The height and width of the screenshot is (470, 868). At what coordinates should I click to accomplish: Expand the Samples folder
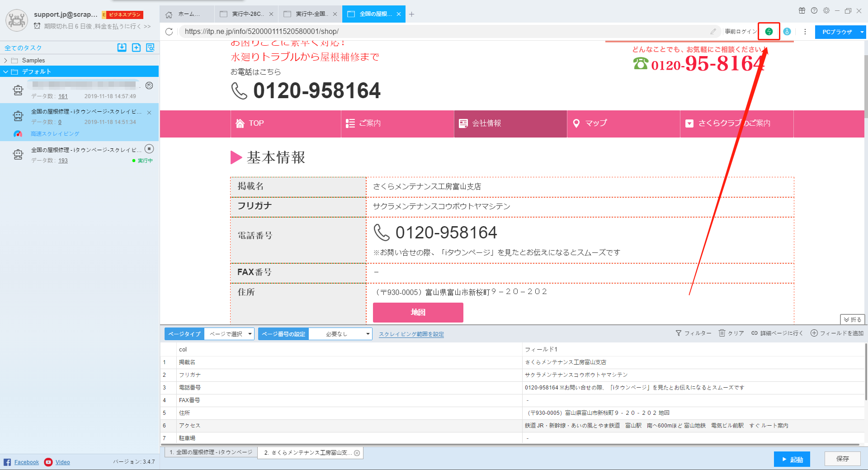pos(6,60)
